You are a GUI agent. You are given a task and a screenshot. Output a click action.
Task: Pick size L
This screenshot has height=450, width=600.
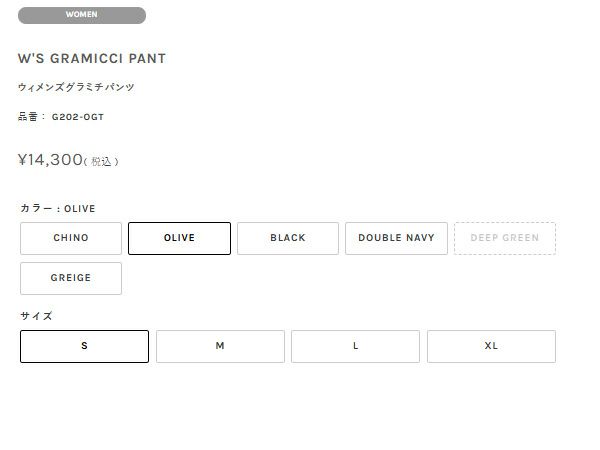click(x=355, y=346)
